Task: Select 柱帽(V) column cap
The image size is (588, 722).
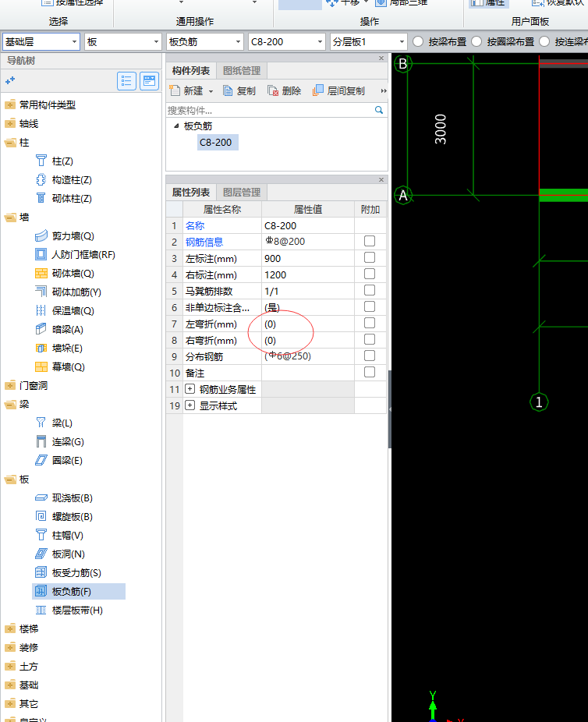Action: [67, 536]
